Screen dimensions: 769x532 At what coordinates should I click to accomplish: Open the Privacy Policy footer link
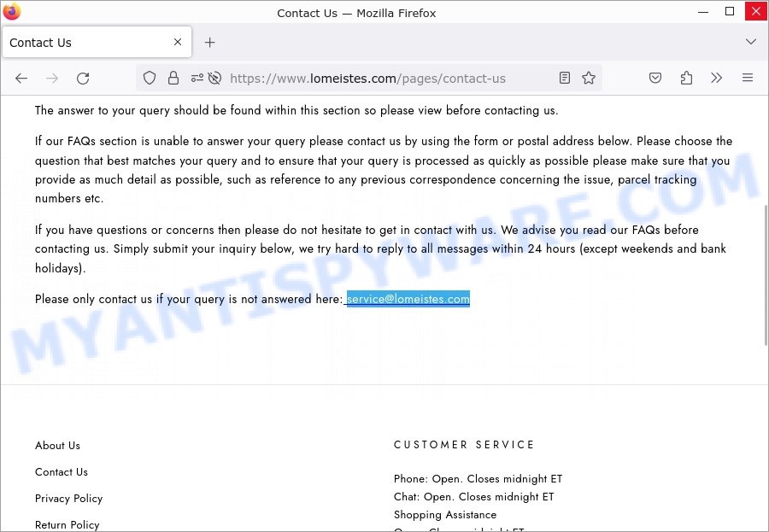68,499
